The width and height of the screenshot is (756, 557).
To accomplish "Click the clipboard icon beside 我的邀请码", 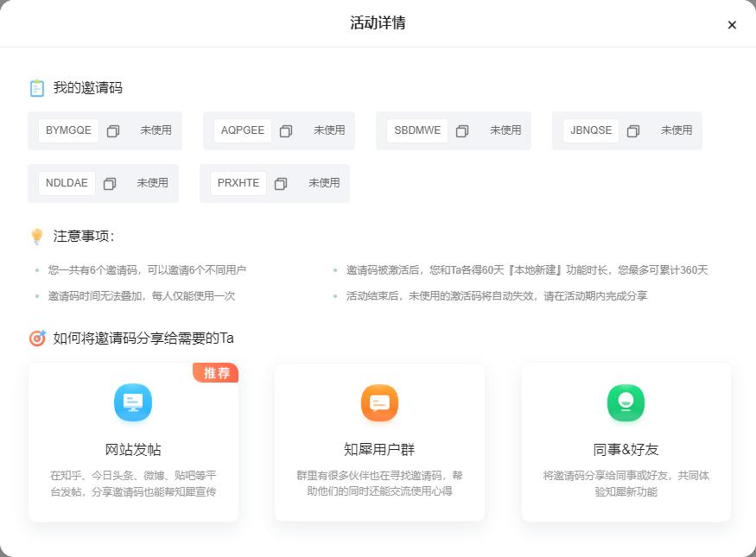I will pyautogui.click(x=37, y=87).
